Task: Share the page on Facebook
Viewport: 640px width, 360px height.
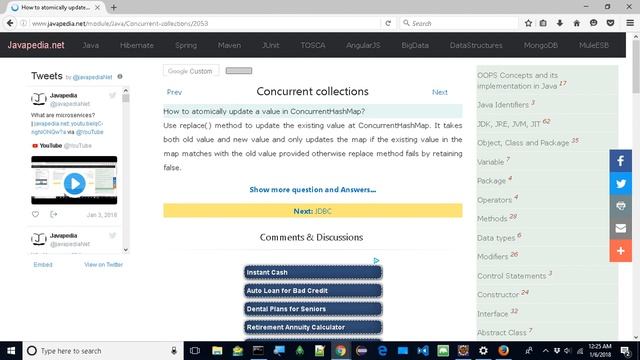Action: click(x=621, y=161)
